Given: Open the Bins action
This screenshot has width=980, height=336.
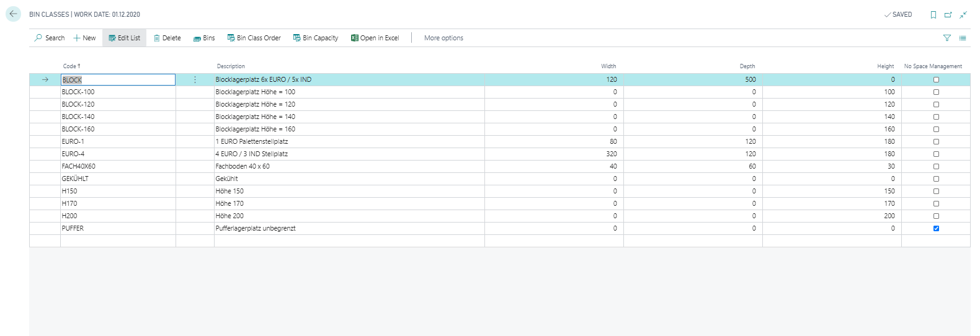Looking at the screenshot, I should tap(204, 38).
